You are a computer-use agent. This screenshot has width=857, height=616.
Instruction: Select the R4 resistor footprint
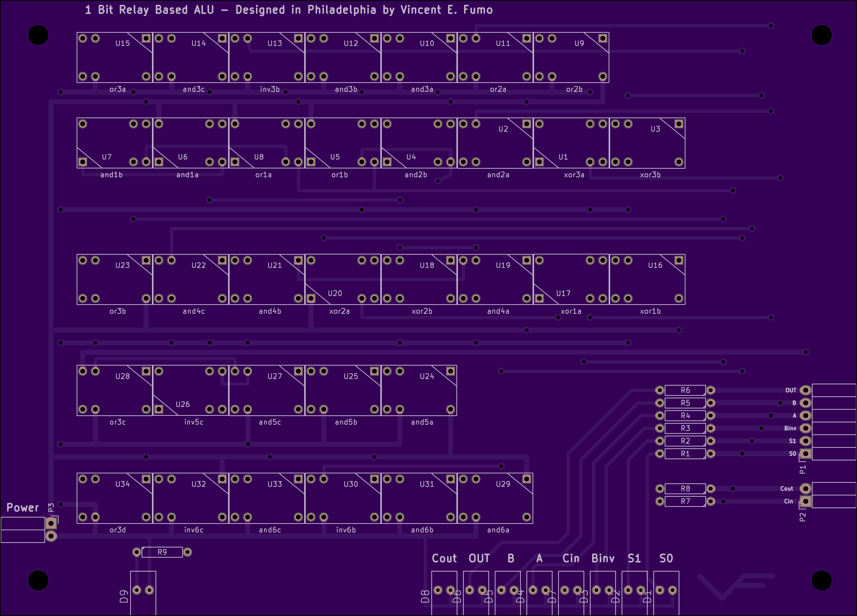pyautogui.click(x=685, y=416)
